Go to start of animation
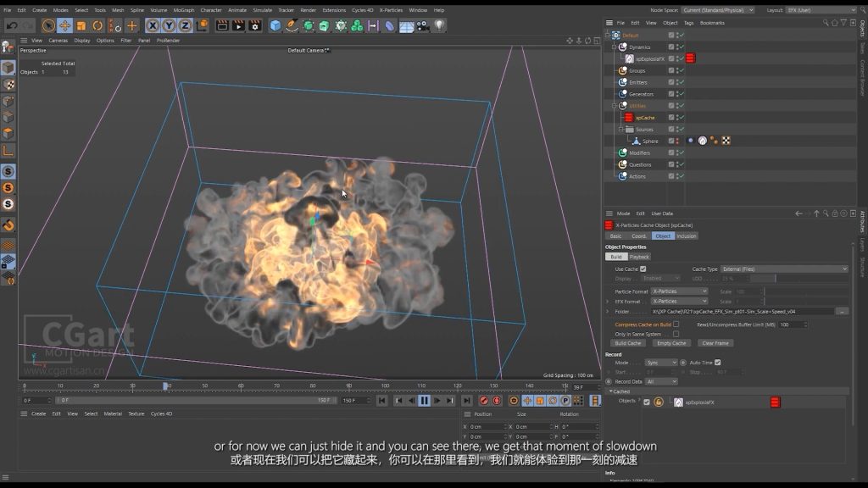This screenshot has width=868, height=488. tap(382, 401)
